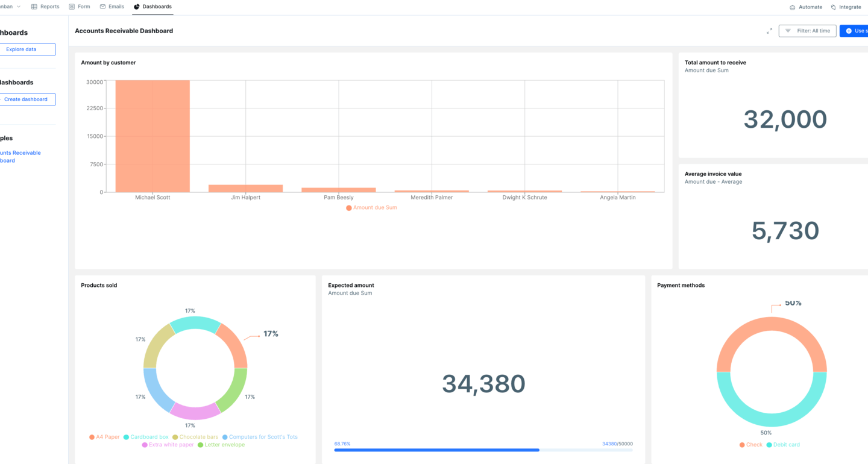Hide the Debit card legend series
This screenshot has height=464, width=868.
[782, 445]
